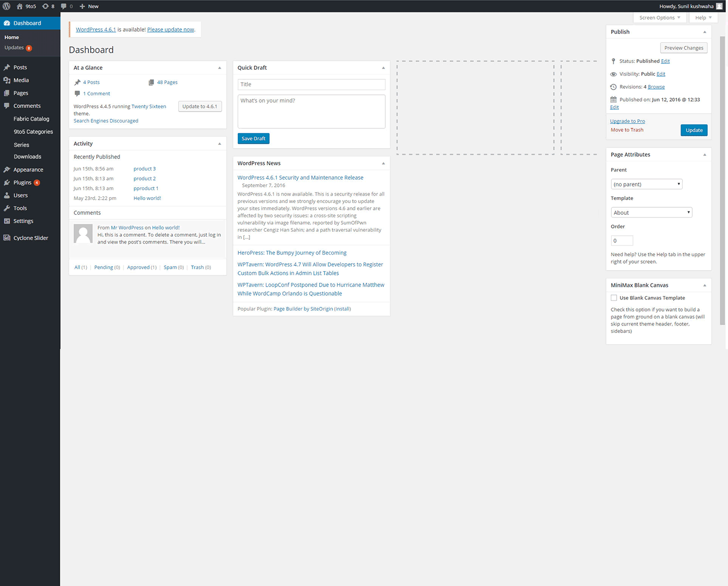This screenshot has height=586, width=728.
Task: Collapse the Quick Draft widget
Action: tap(383, 68)
